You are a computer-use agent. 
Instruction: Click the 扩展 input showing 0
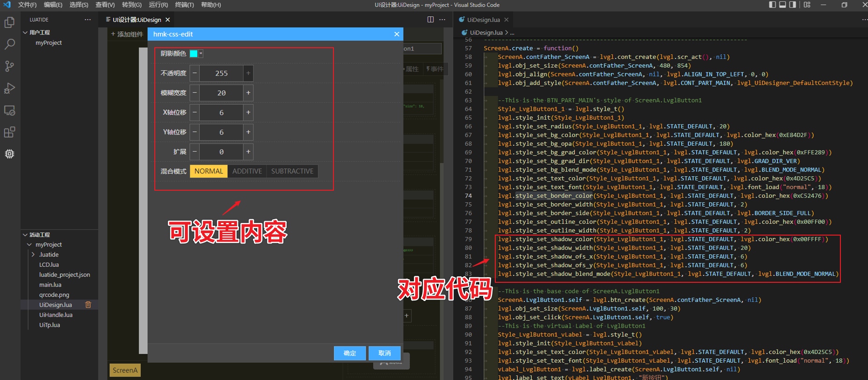pos(221,152)
